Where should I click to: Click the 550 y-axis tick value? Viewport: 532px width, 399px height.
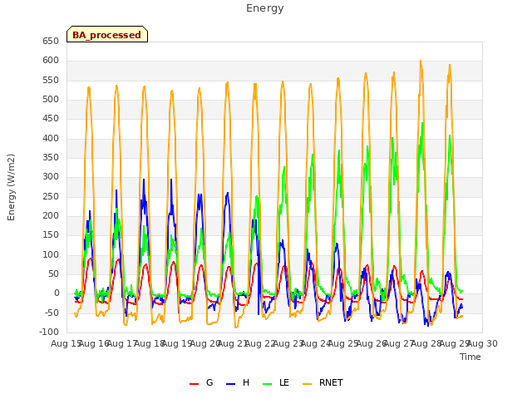coord(51,80)
